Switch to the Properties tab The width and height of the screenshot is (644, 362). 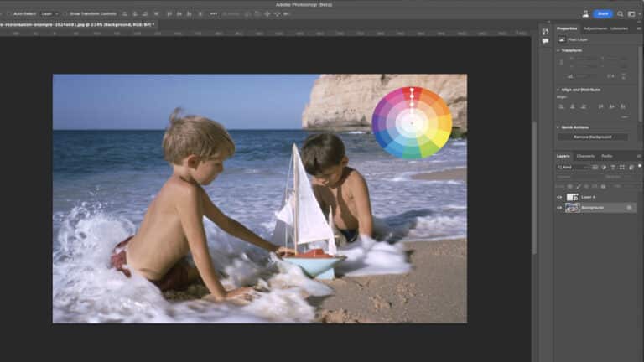[x=567, y=28]
